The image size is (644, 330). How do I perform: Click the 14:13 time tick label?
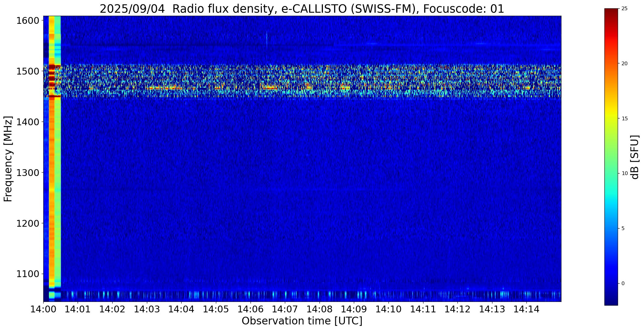tap(492, 309)
